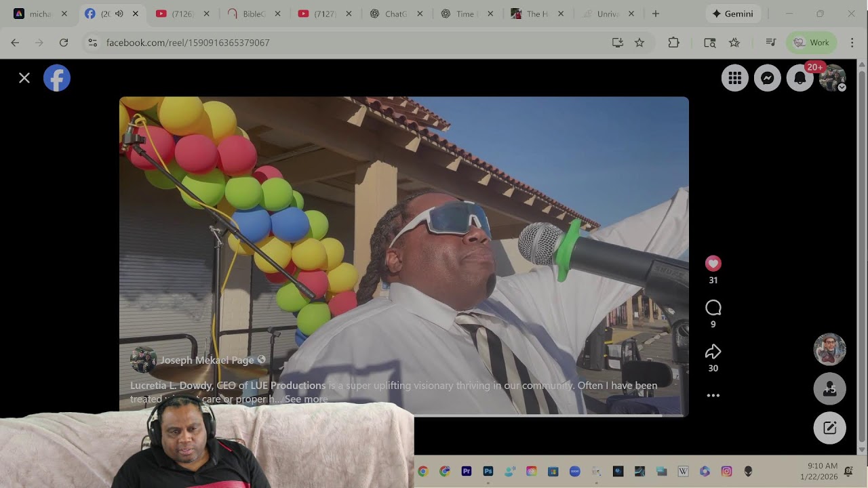Open Creative Cloud from the taskbar

(531, 471)
